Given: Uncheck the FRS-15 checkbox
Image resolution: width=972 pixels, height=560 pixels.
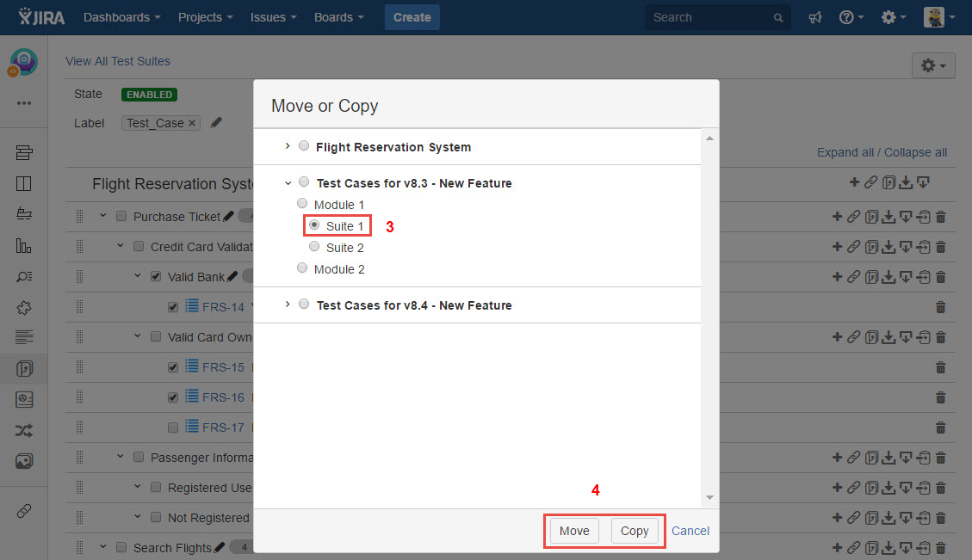Looking at the screenshot, I should [x=173, y=367].
